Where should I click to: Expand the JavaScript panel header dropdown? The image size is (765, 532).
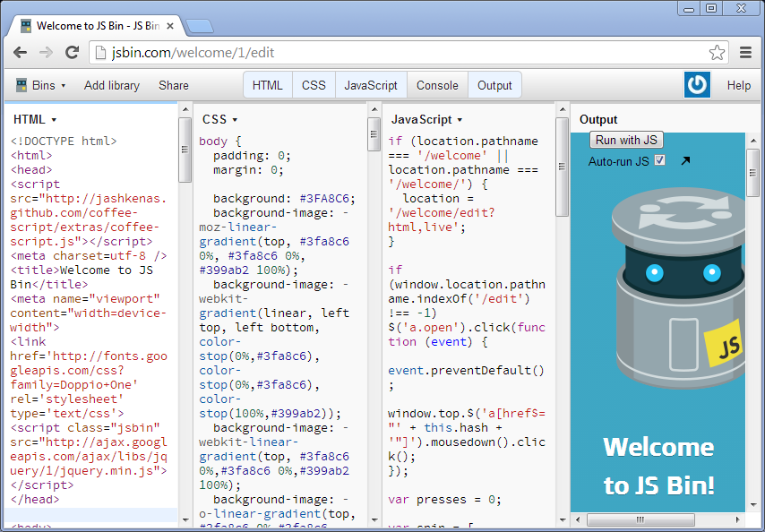(426, 119)
